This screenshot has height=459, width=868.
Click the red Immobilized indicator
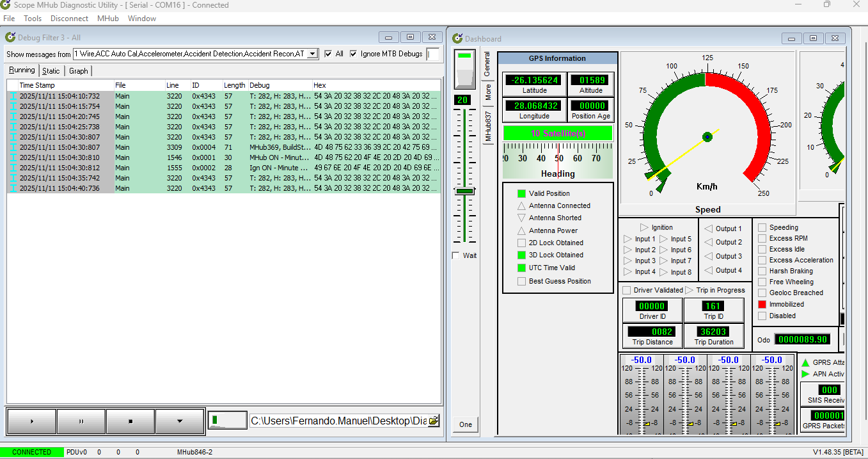(x=762, y=304)
